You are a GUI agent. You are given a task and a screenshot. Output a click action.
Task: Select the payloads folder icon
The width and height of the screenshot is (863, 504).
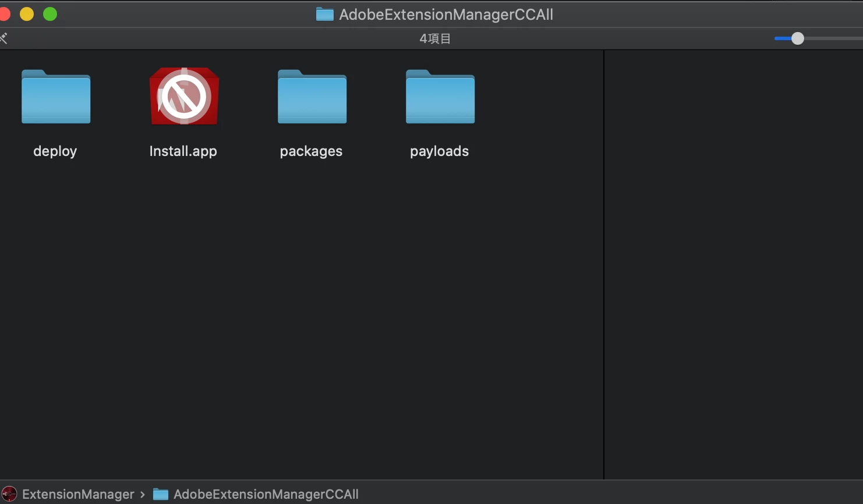coord(440,97)
